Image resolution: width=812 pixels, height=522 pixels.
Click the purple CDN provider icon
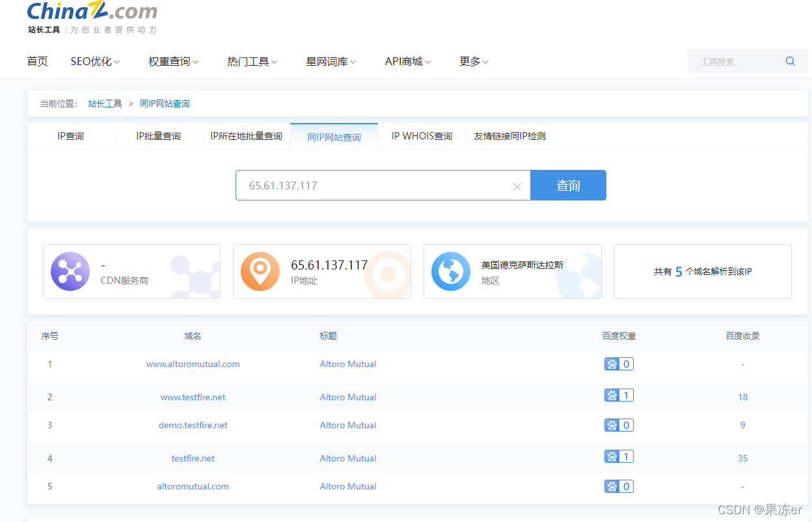point(70,271)
